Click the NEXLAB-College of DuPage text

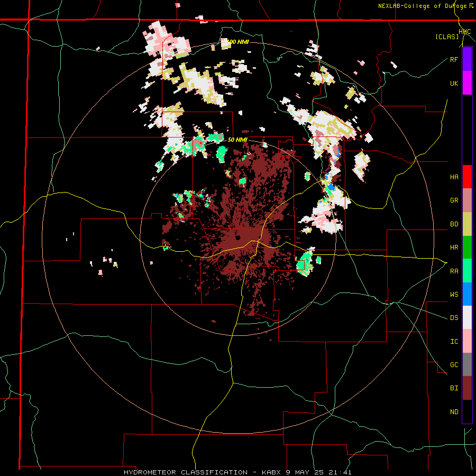coord(422,6)
